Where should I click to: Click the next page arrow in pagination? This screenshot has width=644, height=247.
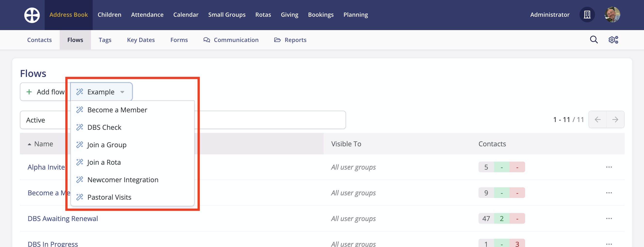(x=616, y=119)
